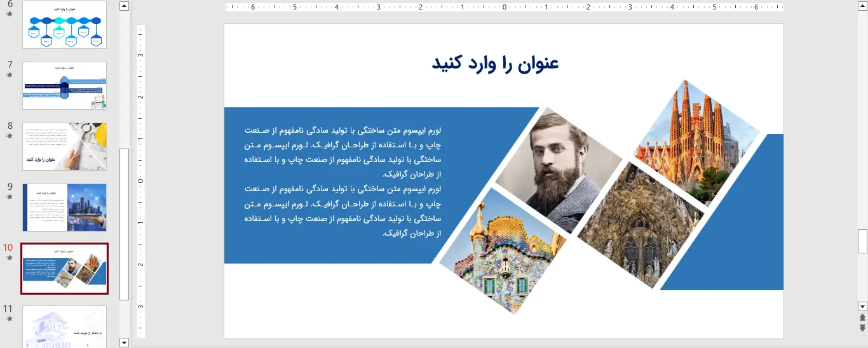Viewport: 868px width, 348px height.
Task: Click the first Lorem ipsum paragraph in the blue box
Action: (342, 152)
